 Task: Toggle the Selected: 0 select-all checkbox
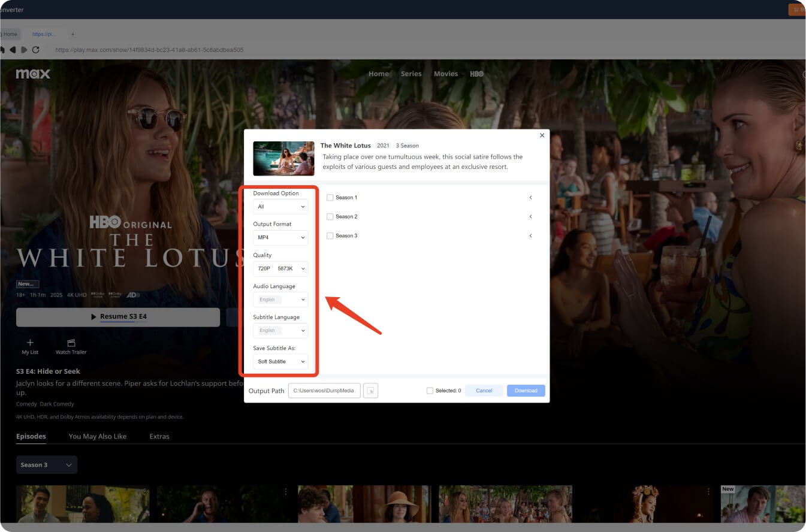click(430, 391)
